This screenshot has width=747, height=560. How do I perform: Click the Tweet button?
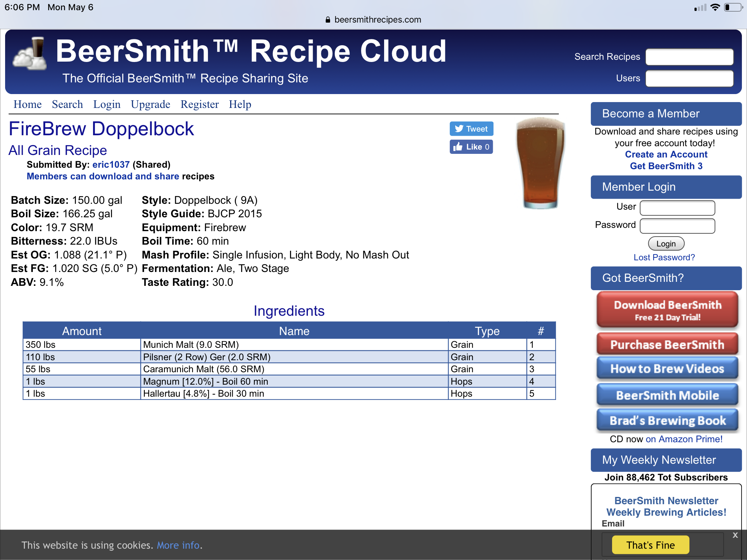click(471, 129)
